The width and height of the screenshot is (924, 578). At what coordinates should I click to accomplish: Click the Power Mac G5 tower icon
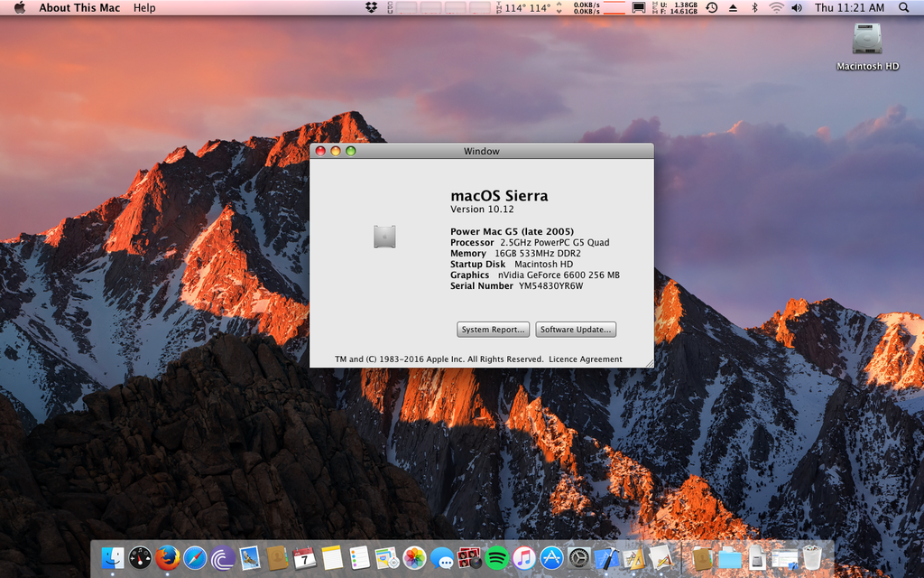pos(384,237)
